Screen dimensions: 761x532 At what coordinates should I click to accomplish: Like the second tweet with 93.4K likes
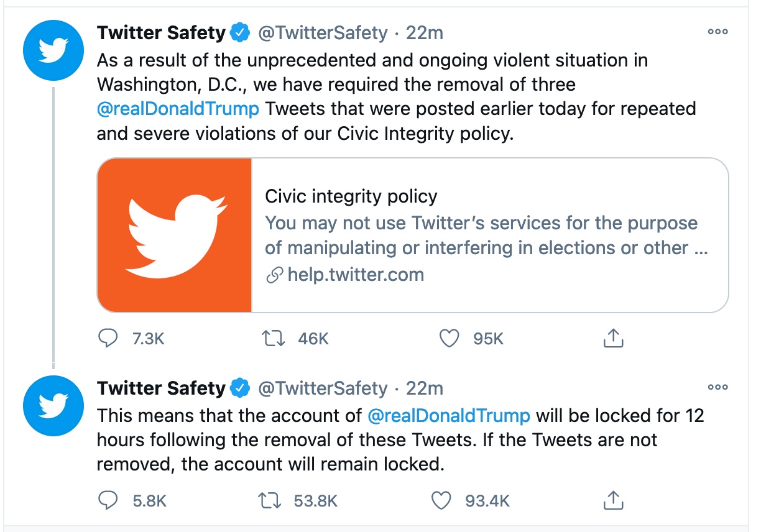(441, 500)
